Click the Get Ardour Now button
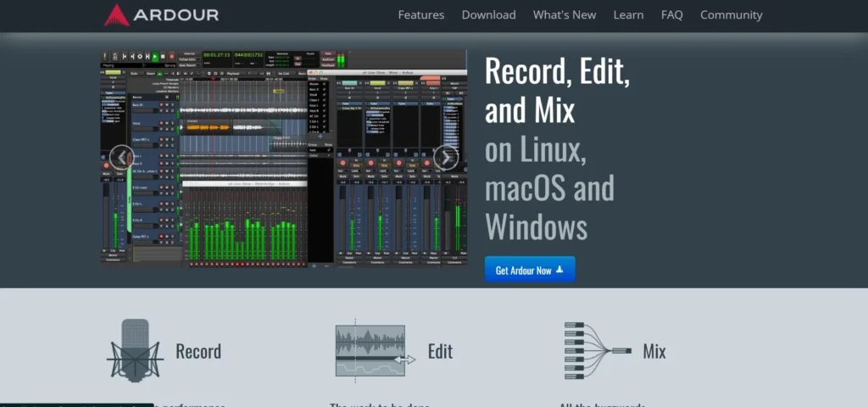The height and width of the screenshot is (407, 868). [x=530, y=270]
